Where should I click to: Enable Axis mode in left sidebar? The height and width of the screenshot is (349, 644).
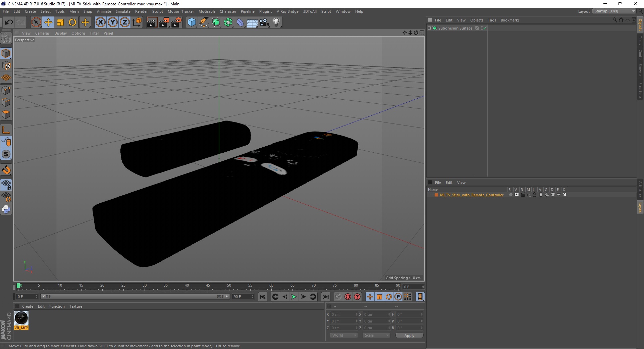point(6,130)
